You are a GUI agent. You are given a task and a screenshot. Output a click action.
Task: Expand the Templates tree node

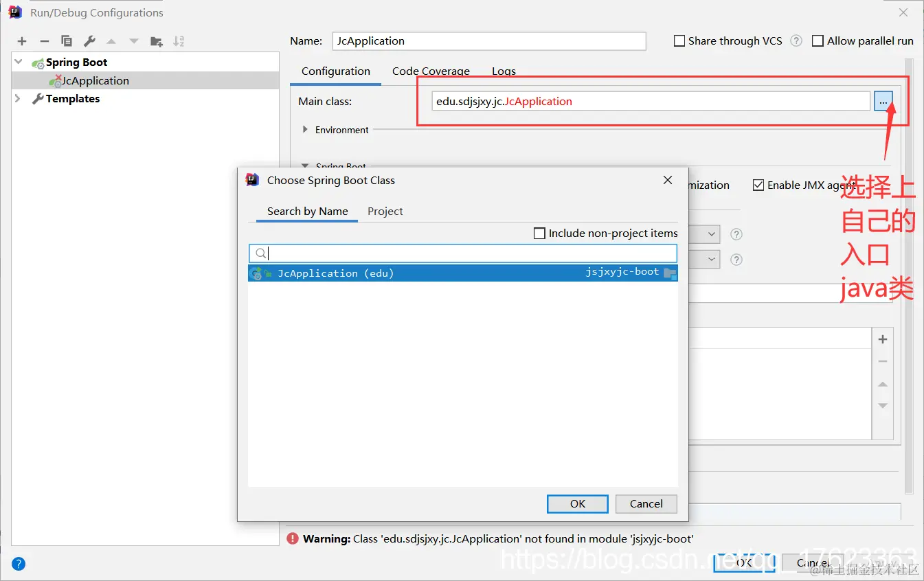click(19, 99)
